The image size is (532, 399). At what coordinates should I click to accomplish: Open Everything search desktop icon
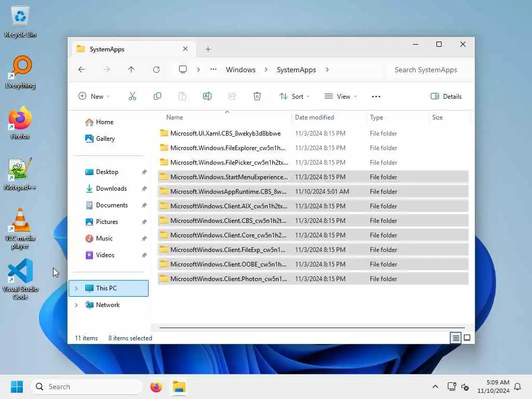20,72
